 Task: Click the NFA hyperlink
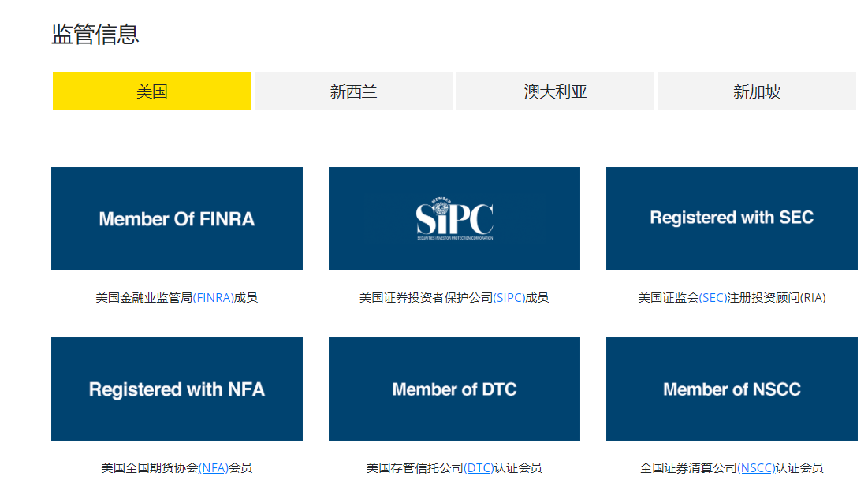pyautogui.click(x=213, y=468)
